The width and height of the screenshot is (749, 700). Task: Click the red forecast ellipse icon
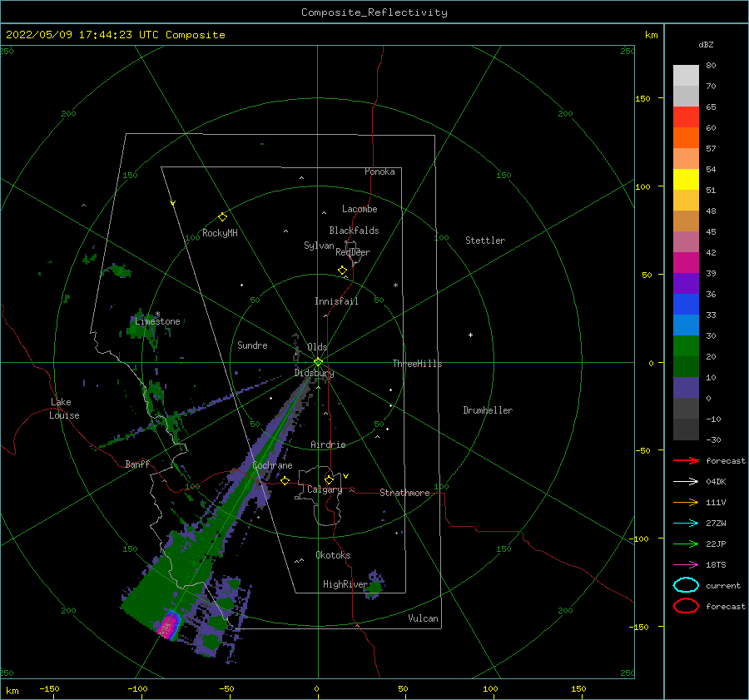[x=686, y=606]
